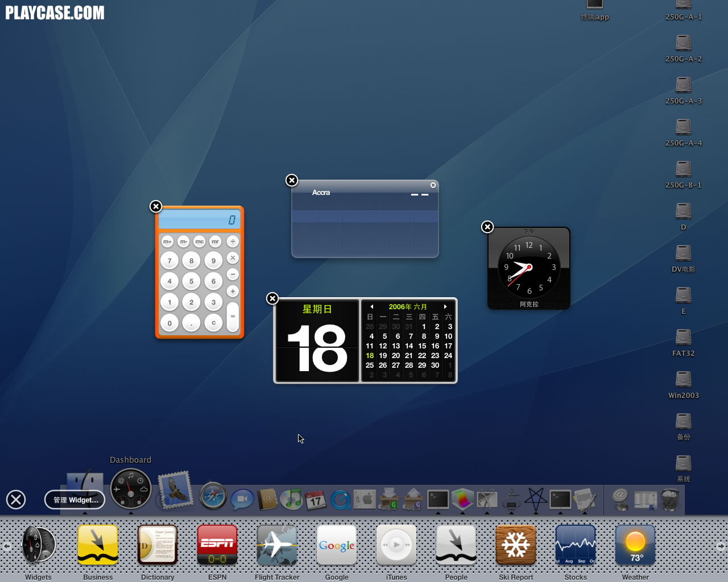Click the 0 key on the calculator

(169, 323)
